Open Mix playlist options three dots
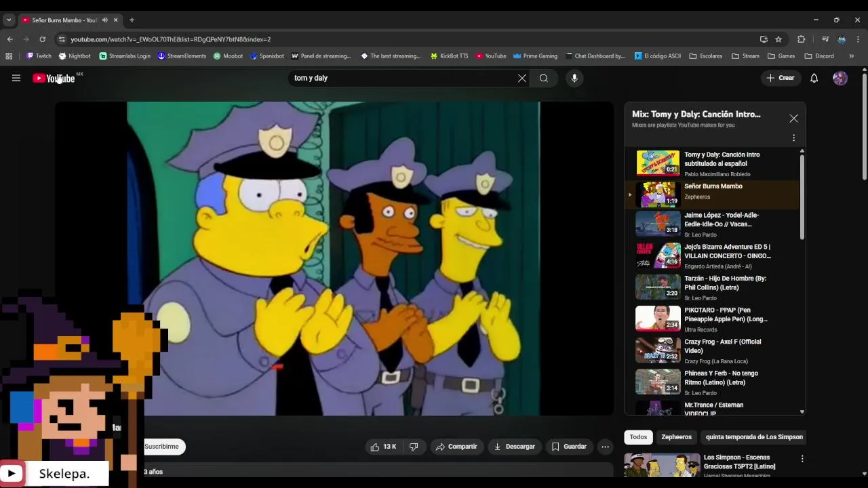 pyautogui.click(x=793, y=138)
